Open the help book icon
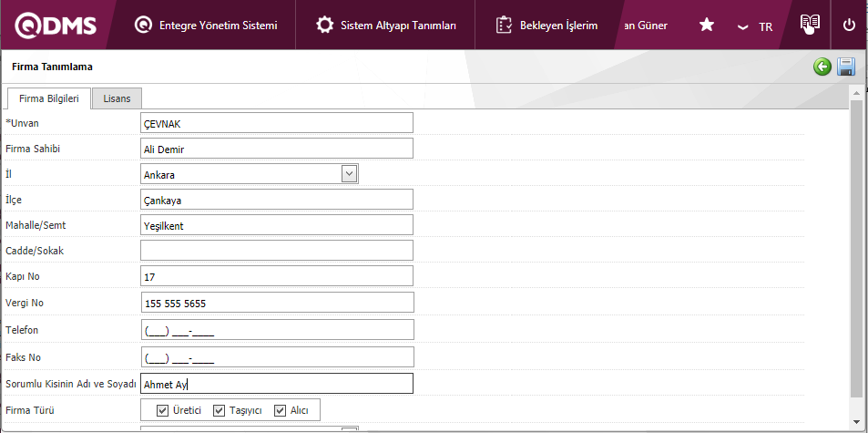868x433 pixels. (x=810, y=24)
